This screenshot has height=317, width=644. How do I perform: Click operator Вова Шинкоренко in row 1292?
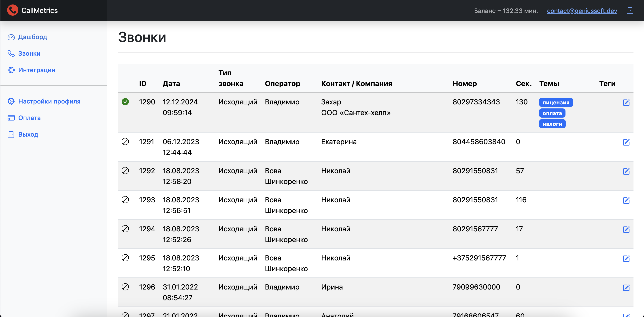[x=286, y=176]
